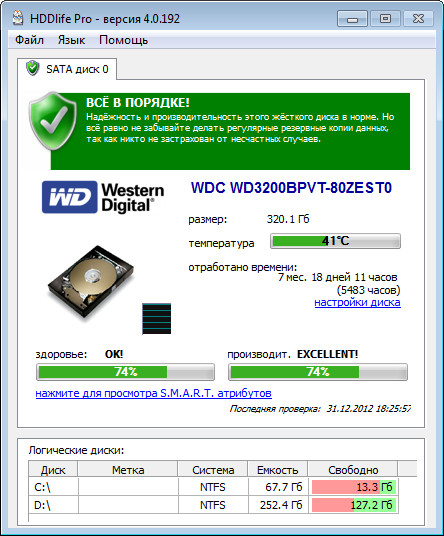Click the OK! health status

coord(114,354)
